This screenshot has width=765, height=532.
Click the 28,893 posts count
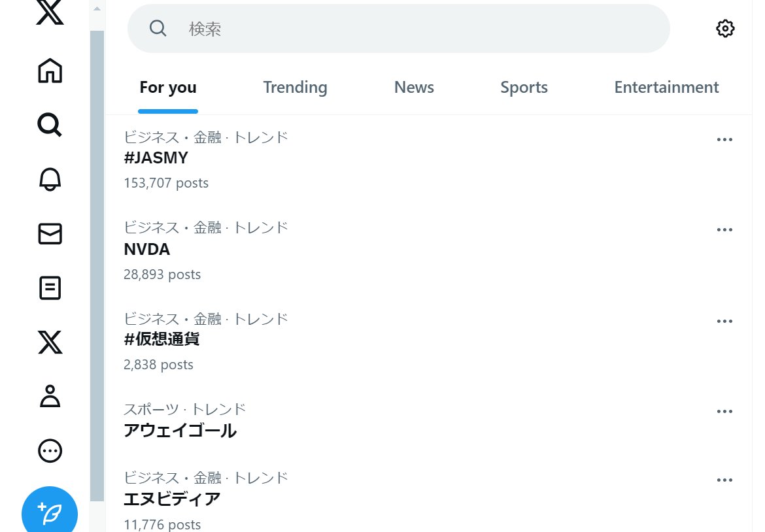click(162, 274)
